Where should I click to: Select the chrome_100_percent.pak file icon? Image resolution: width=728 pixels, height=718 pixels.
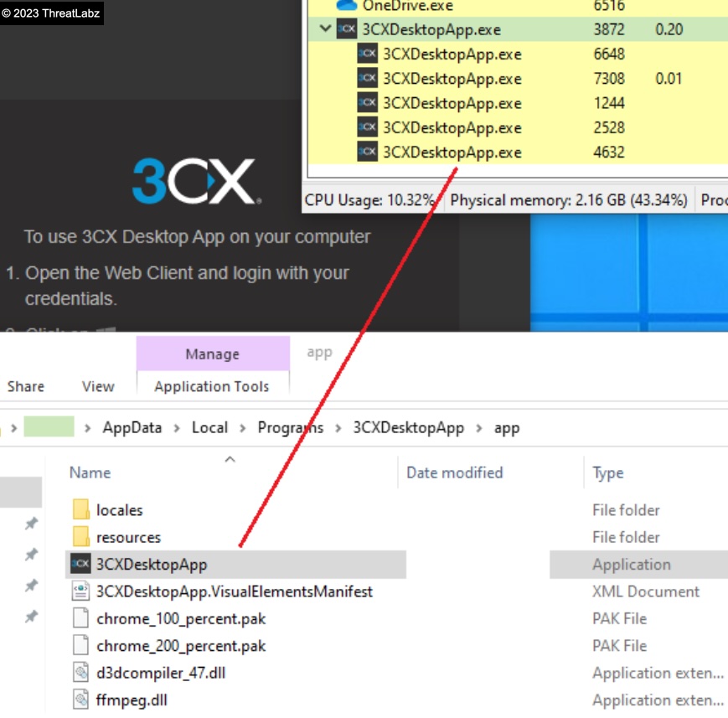click(x=80, y=618)
